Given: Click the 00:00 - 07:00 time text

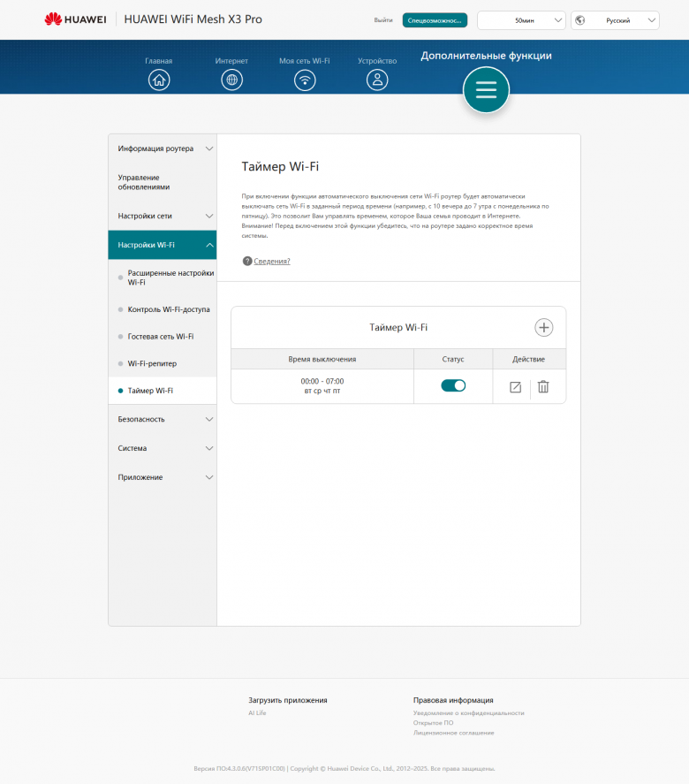Looking at the screenshot, I should [x=322, y=381].
